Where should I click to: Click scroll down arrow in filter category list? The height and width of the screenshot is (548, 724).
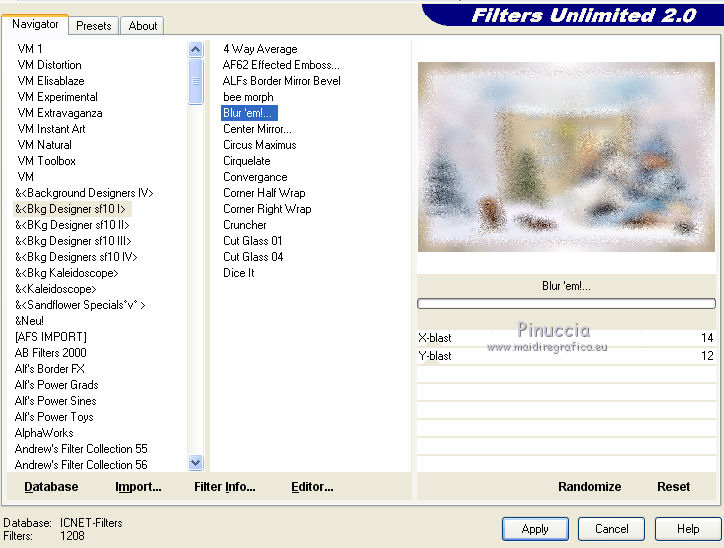(196, 462)
